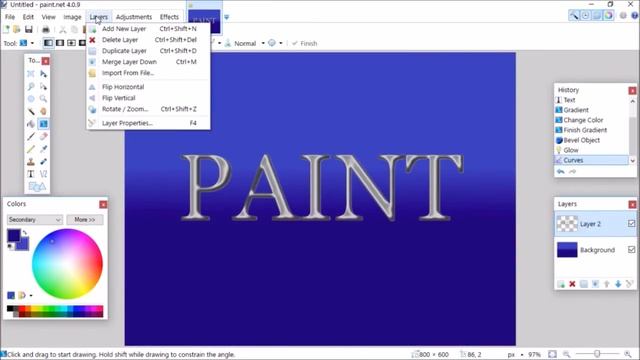The height and width of the screenshot is (360, 640).
Task: Click the zoom slider in status bar
Action: tap(597, 354)
